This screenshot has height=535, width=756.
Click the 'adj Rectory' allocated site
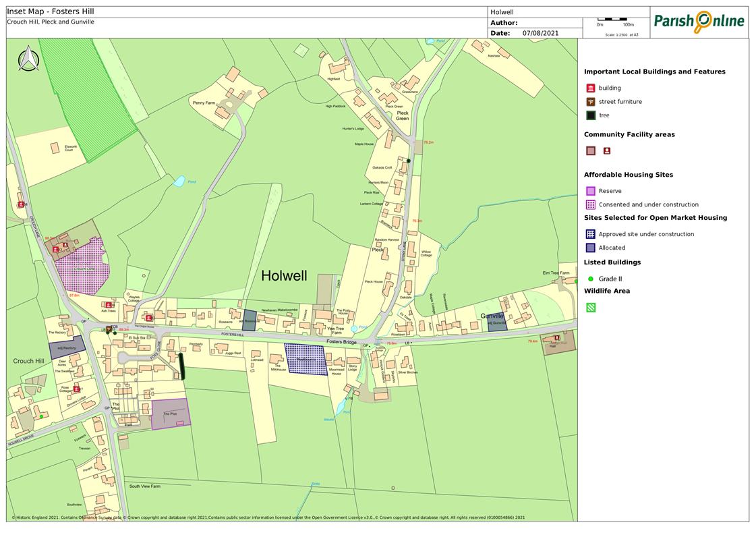(67, 347)
